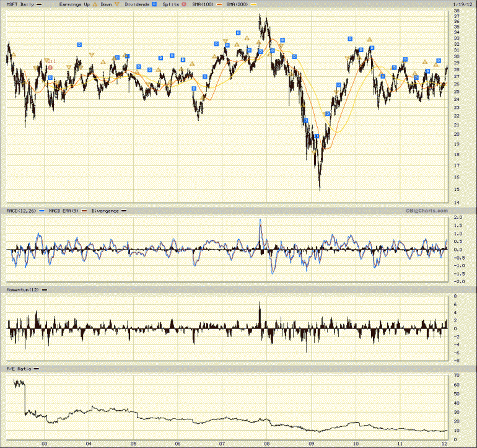The width and height of the screenshot is (477, 448).
Task: Select the 2:1 stock split marker
Action: (x=50, y=68)
